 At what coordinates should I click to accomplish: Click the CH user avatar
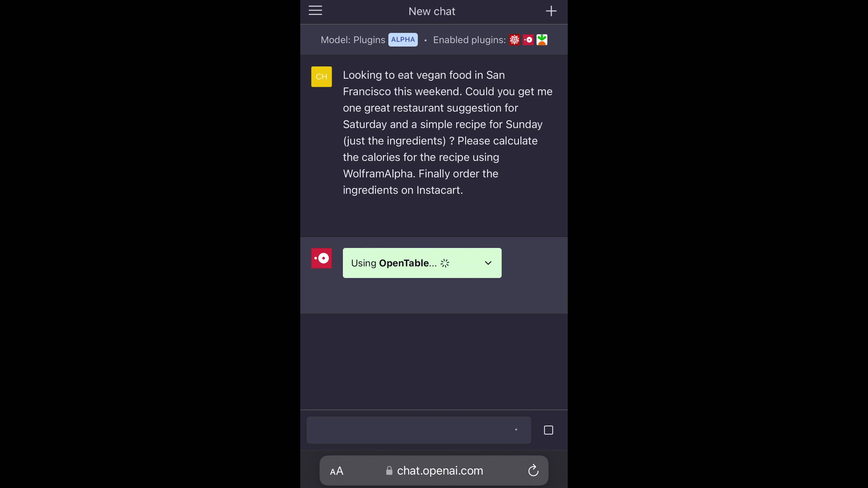coord(321,77)
